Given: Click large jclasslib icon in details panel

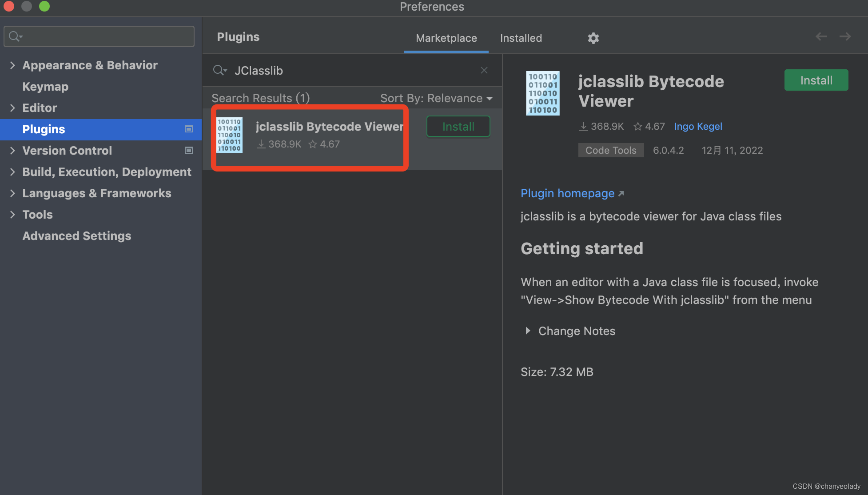Looking at the screenshot, I should pos(542,93).
